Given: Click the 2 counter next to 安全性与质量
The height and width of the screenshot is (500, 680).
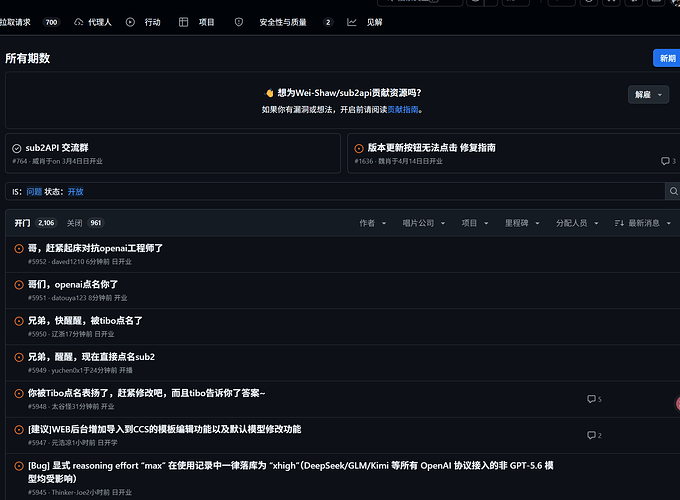Looking at the screenshot, I should [x=328, y=22].
